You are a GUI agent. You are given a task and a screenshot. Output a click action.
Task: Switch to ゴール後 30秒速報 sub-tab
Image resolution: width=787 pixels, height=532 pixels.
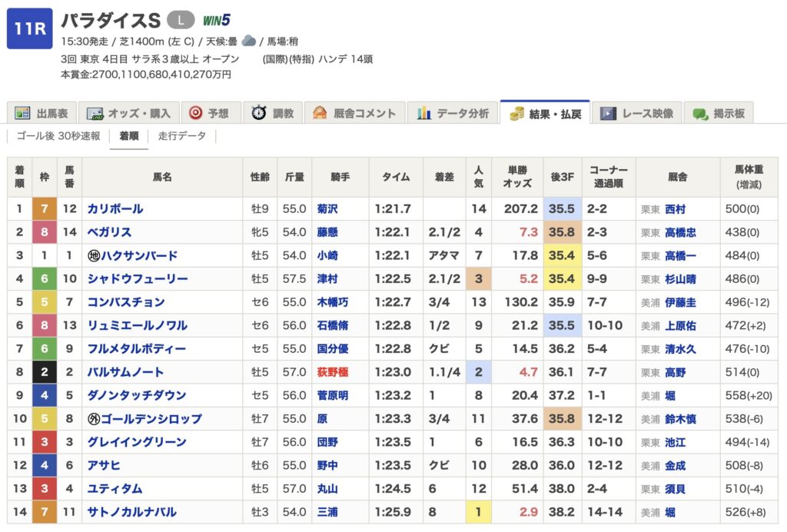pyautogui.click(x=58, y=136)
